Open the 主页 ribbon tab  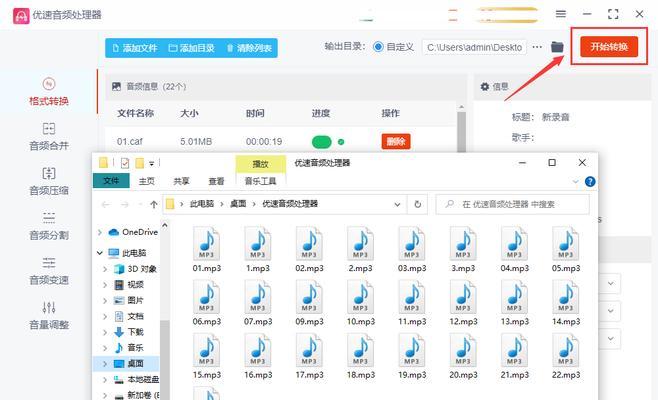click(147, 181)
